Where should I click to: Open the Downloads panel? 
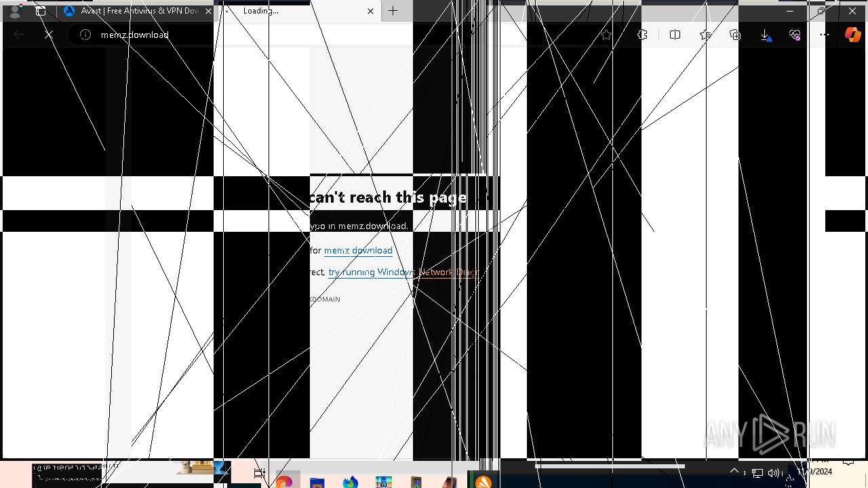click(x=765, y=35)
